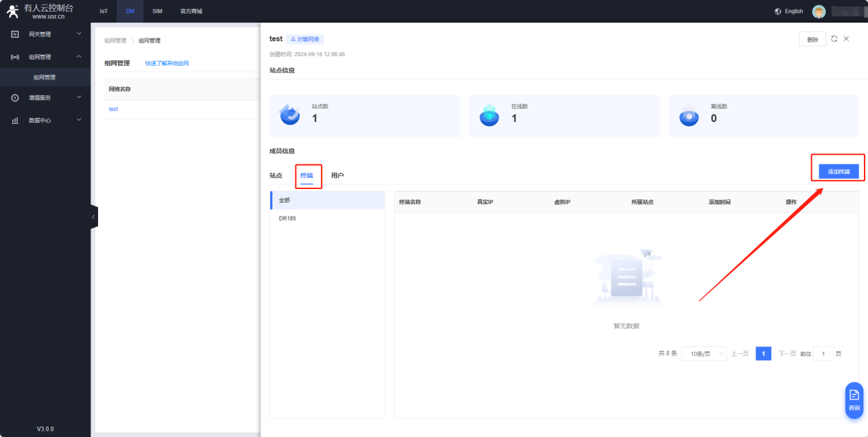
Task: Click the 添加终端 button
Action: pos(839,171)
